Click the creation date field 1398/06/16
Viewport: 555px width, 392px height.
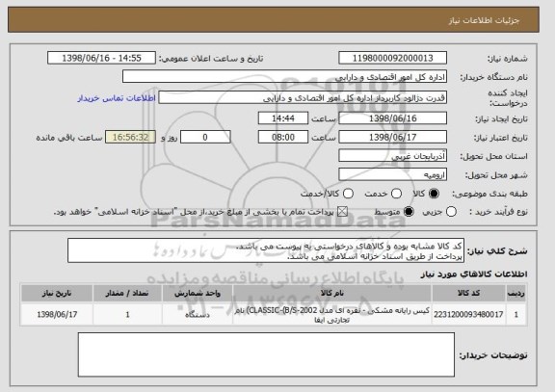[392, 118]
